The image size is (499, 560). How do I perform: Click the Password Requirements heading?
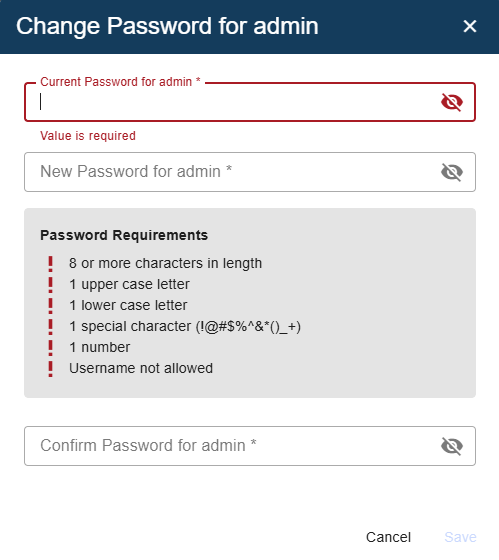(124, 235)
